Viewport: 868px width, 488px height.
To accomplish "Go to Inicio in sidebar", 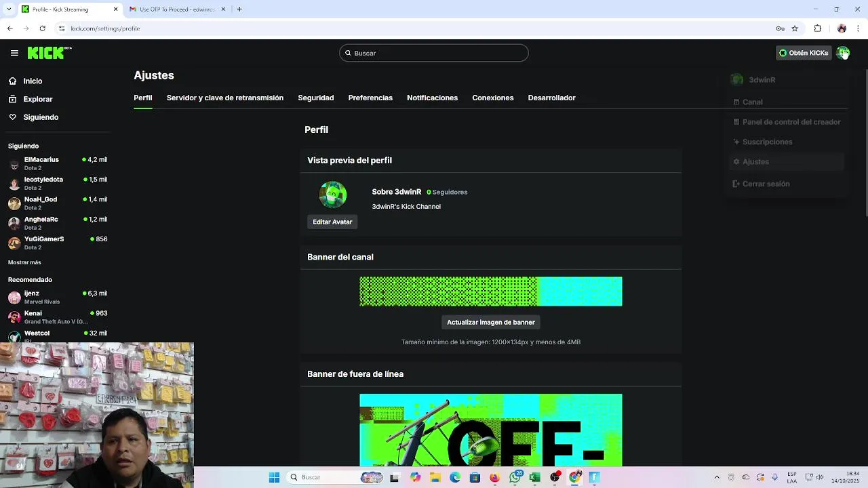I will coord(33,81).
